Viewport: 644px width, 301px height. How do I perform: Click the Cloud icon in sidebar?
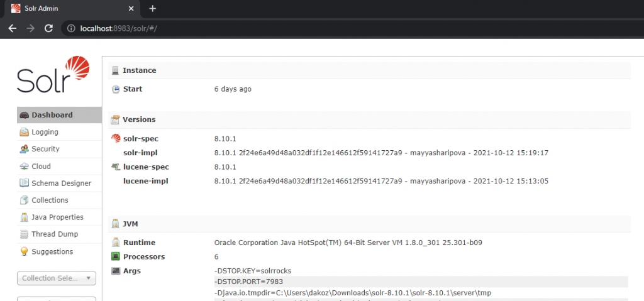25,167
